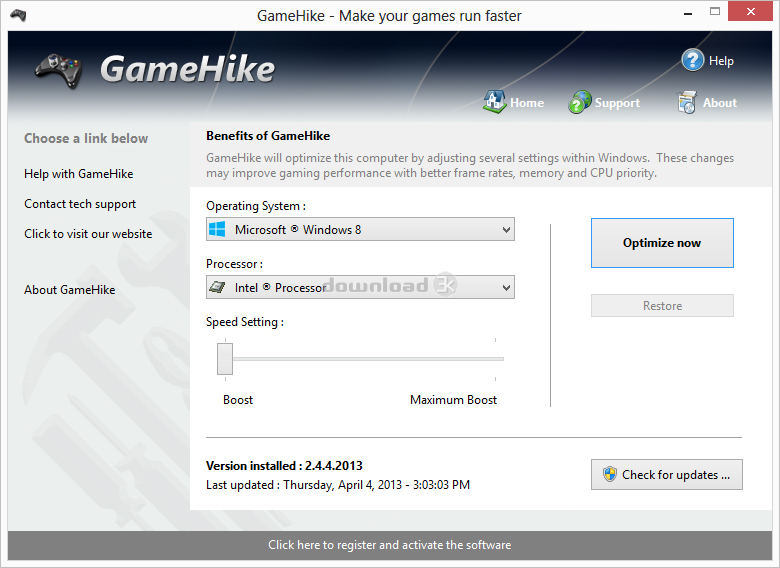Click the Restore button
Viewport: 780px width, 568px height.
pyautogui.click(x=662, y=306)
